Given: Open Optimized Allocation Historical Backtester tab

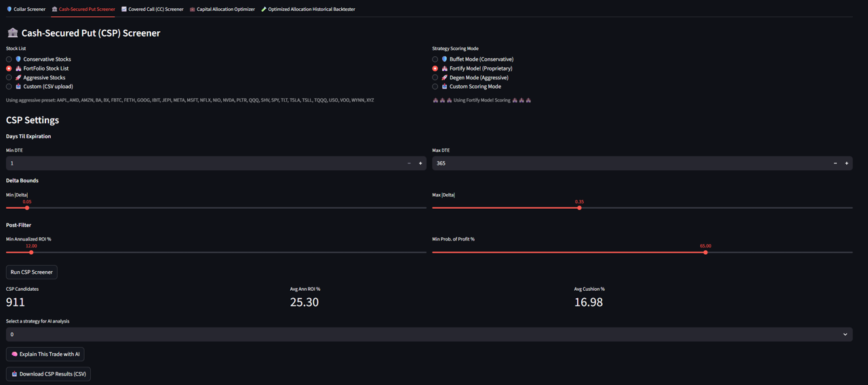Looking at the screenshot, I should [x=308, y=9].
